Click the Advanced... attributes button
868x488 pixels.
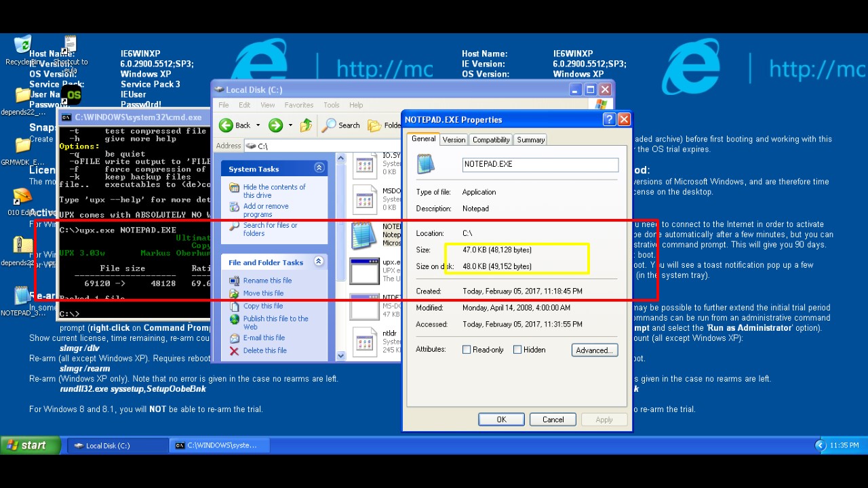(x=594, y=350)
